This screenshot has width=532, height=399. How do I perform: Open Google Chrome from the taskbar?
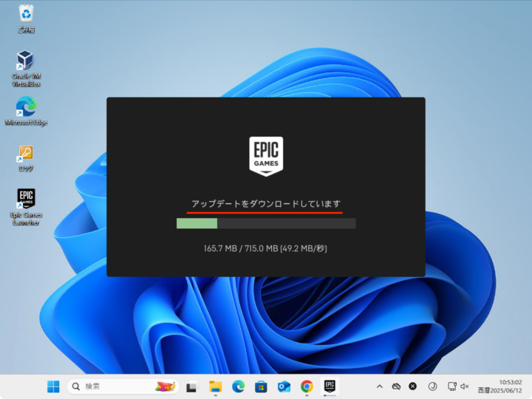307,386
